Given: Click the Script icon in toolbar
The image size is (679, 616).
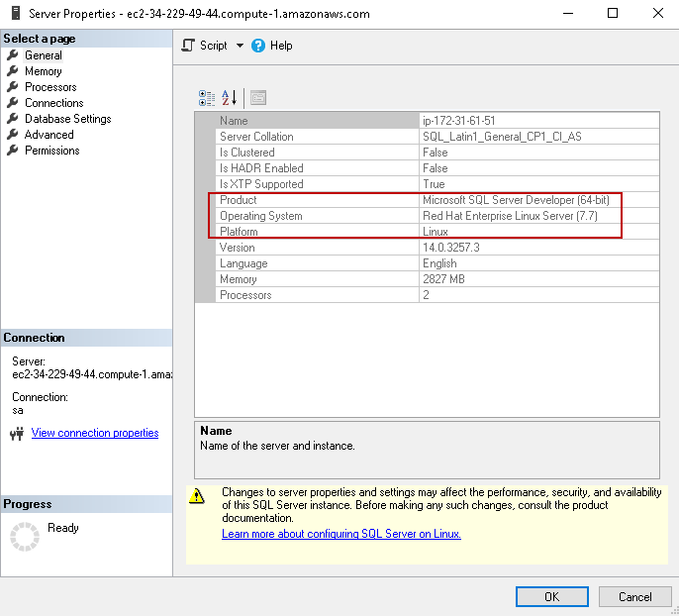Looking at the screenshot, I should 188,46.
